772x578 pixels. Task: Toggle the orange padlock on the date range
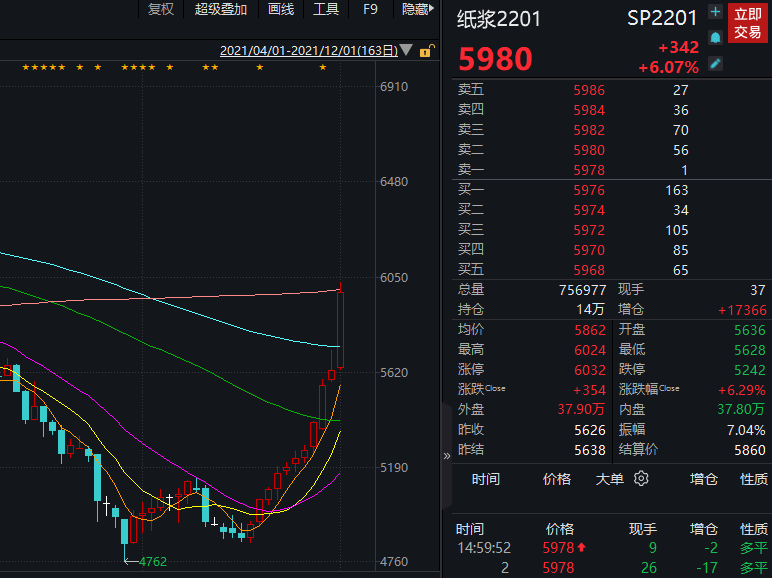pyautogui.click(x=426, y=50)
